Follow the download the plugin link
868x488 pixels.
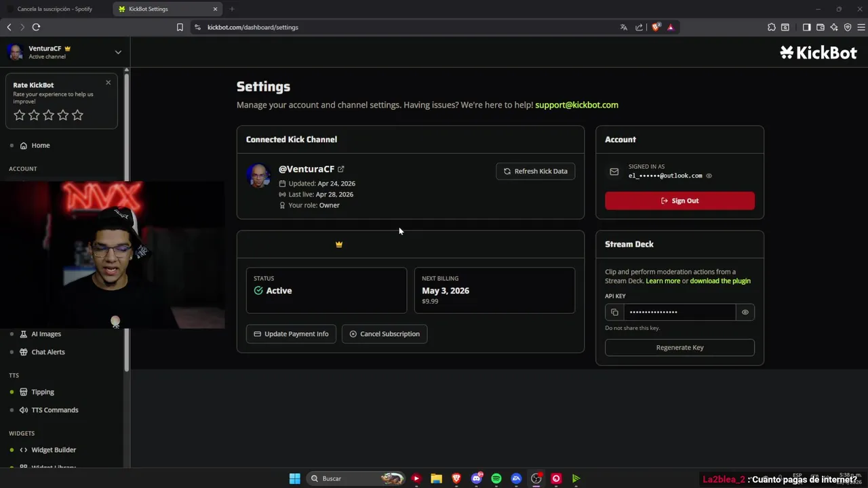[720, 281]
